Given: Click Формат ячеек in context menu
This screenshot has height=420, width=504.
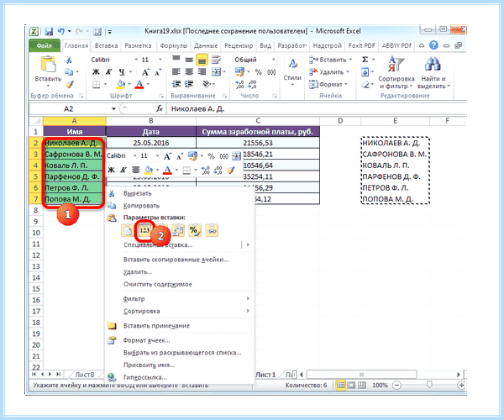Looking at the screenshot, I should (146, 340).
